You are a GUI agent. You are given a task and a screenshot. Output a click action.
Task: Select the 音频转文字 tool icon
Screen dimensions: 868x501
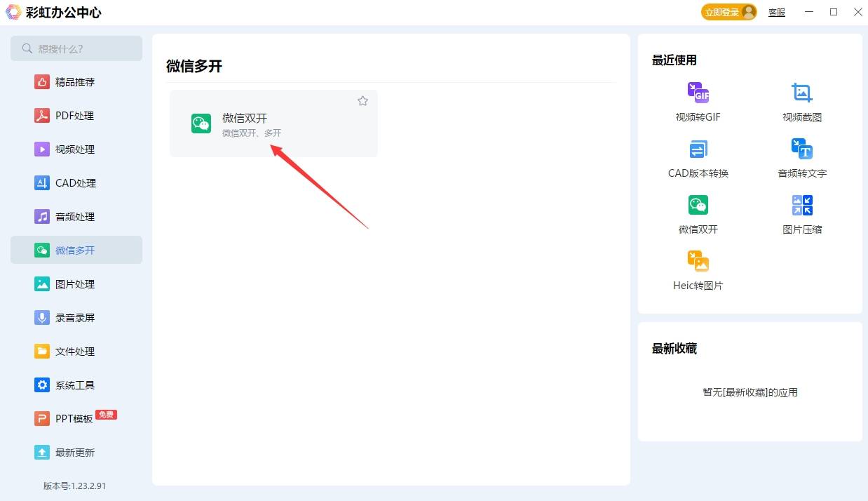pos(801,149)
